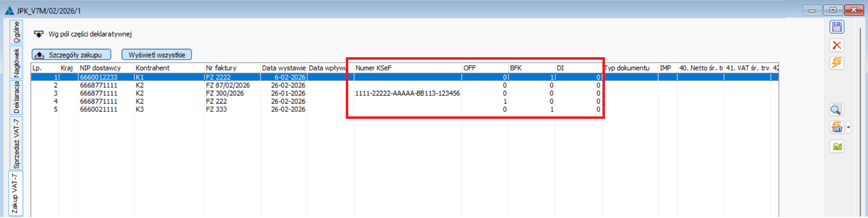Open the Deklaracja tab
868x218 pixels.
[16, 98]
